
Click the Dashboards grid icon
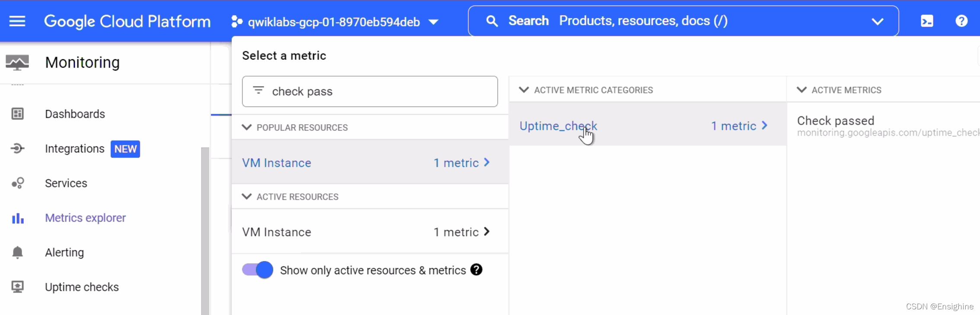pyautogui.click(x=17, y=114)
